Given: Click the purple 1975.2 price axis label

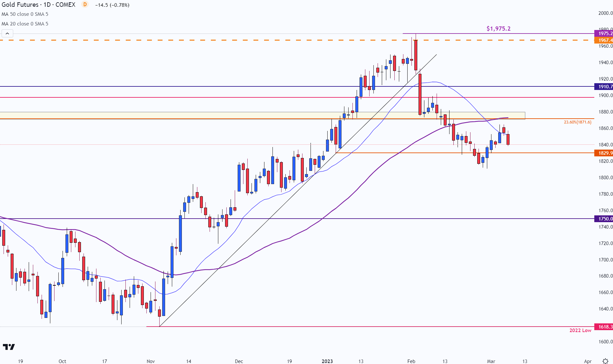Looking at the screenshot, I should click(604, 34).
